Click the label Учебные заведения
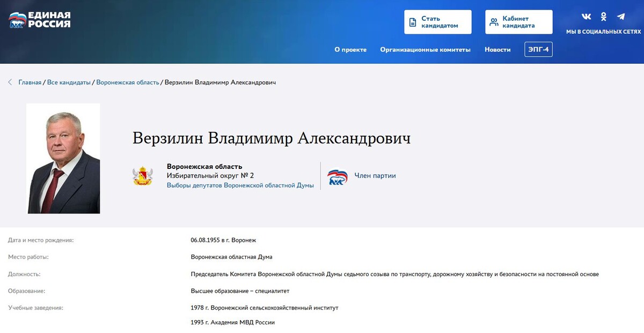Image resolution: width=644 pixels, height=333 pixels. point(35,308)
